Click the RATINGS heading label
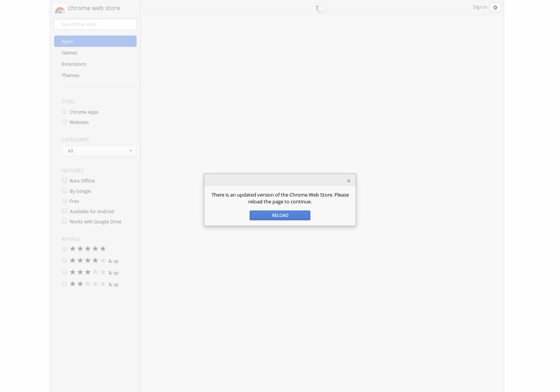Screen dimensions: 560x392 [x=71, y=239]
